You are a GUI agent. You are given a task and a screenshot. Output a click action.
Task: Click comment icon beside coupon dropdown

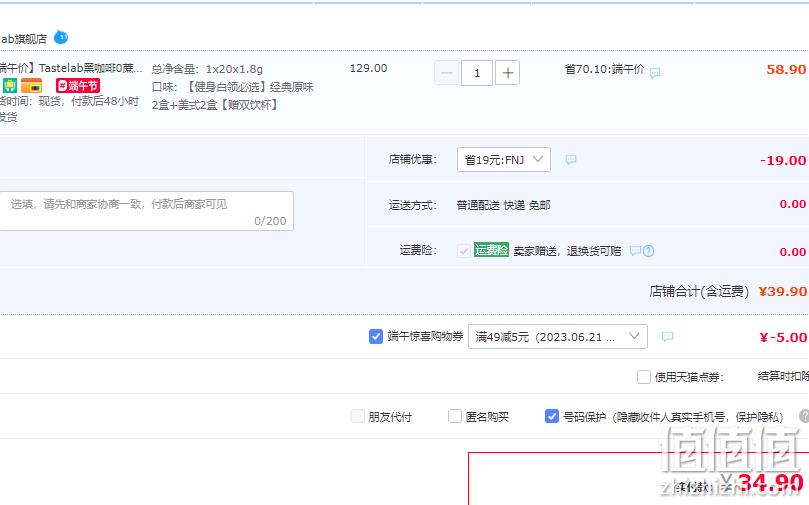(x=667, y=337)
